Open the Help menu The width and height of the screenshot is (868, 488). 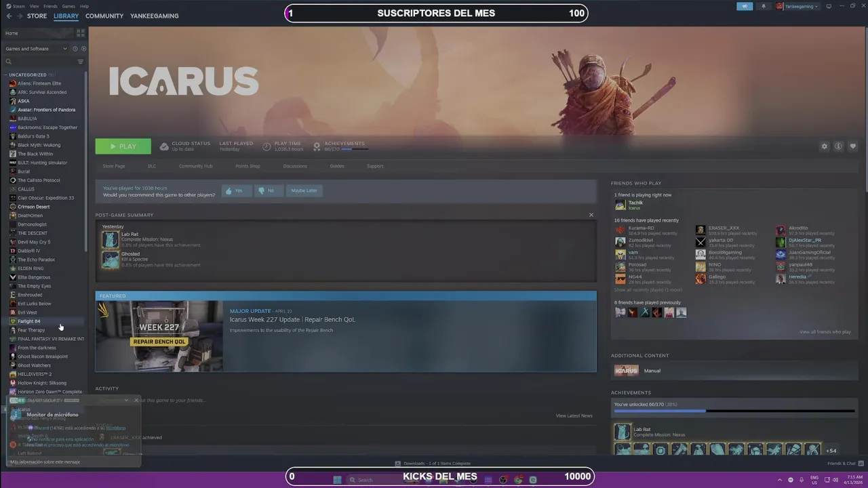point(84,6)
